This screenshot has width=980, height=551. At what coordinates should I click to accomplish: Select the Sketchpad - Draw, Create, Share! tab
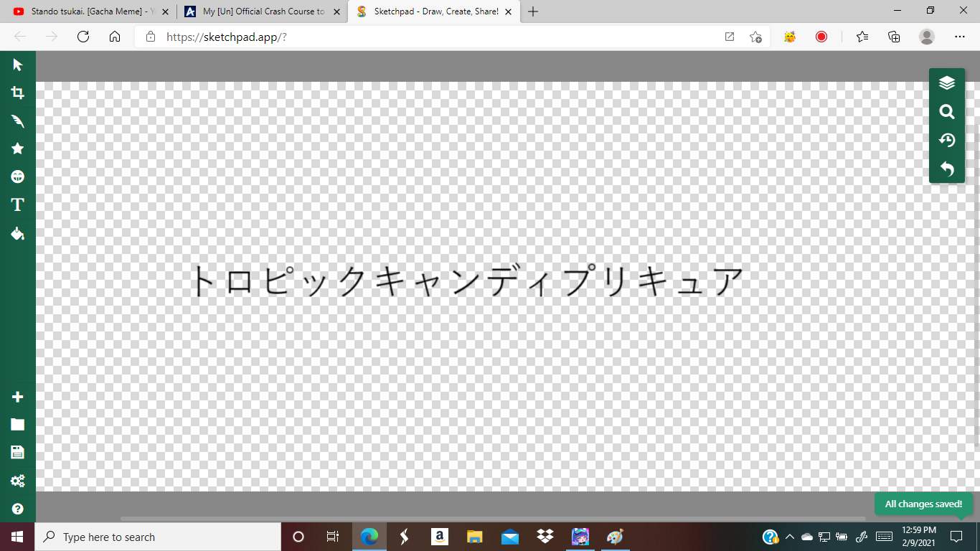[433, 11]
